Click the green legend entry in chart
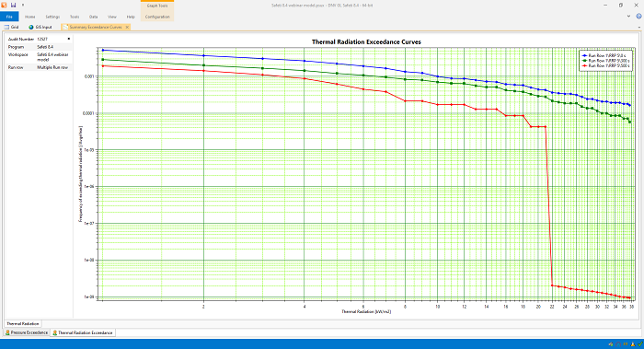 (x=606, y=61)
